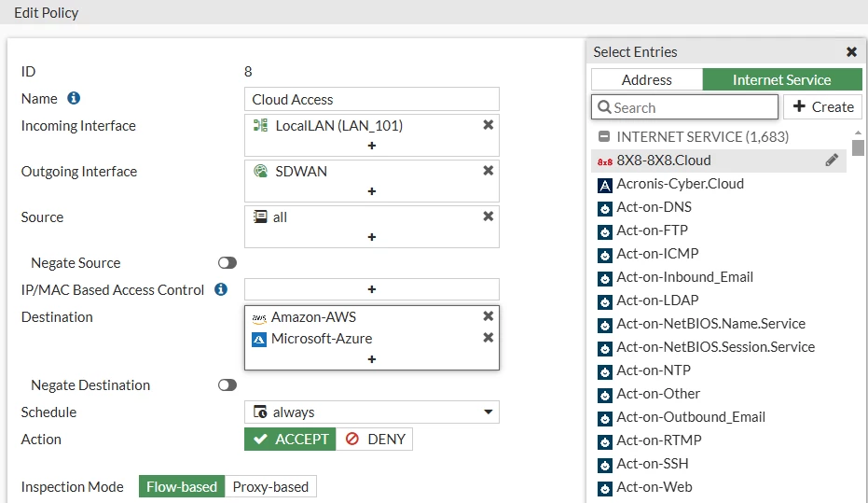Click the policy Name input field
868x503 pixels.
(372, 99)
